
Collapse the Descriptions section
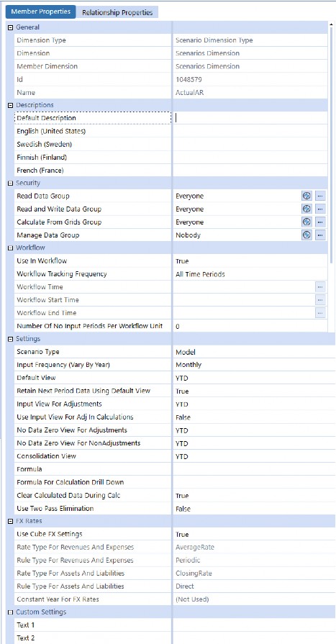[11, 105]
